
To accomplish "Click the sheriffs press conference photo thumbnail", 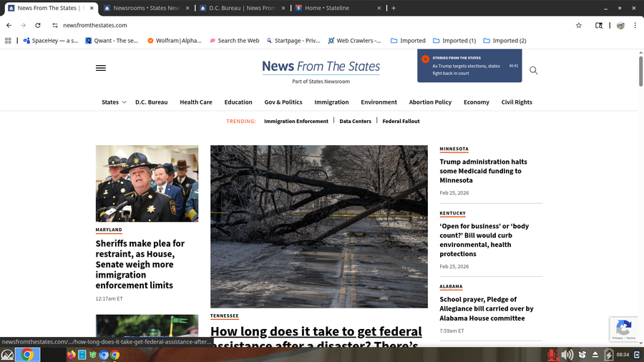I will (147, 184).
